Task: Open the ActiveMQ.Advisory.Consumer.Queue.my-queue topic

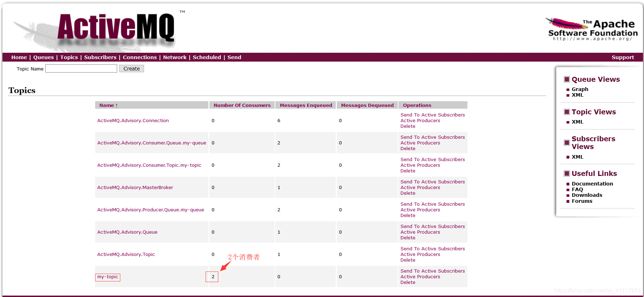Action: (x=152, y=143)
